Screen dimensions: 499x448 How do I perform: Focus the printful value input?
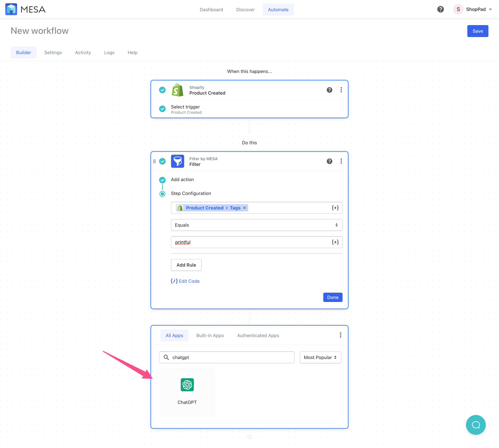click(257, 242)
